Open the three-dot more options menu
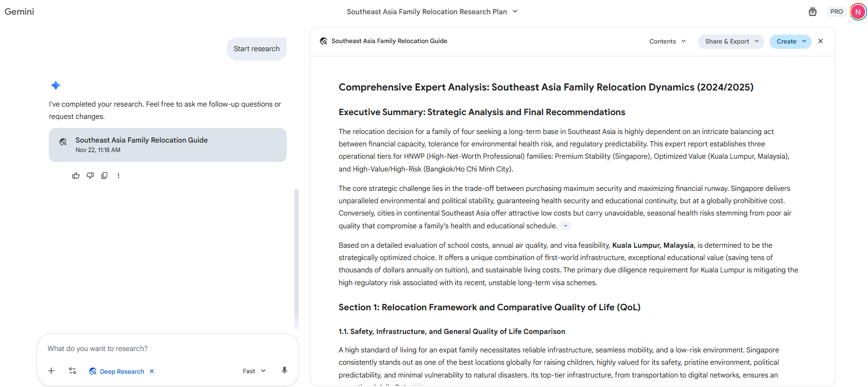The image size is (868, 387). [x=118, y=176]
